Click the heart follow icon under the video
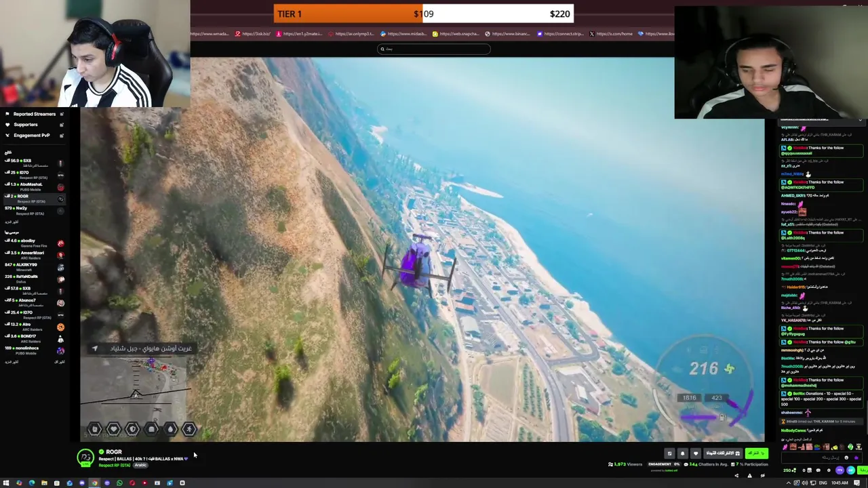 (x=696, y=453)
